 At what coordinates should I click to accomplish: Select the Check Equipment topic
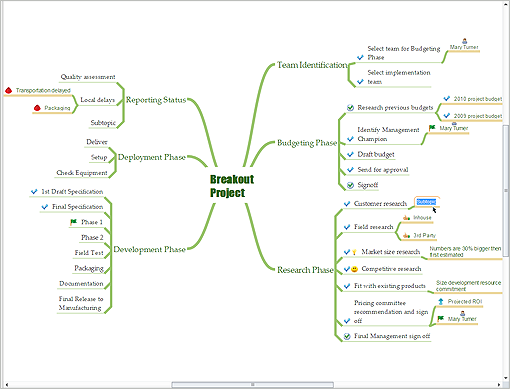click(x=82, y=173)
